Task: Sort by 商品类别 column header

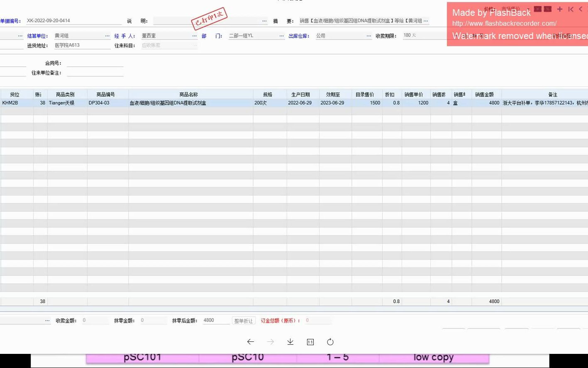Action: [x=67, y=95]
